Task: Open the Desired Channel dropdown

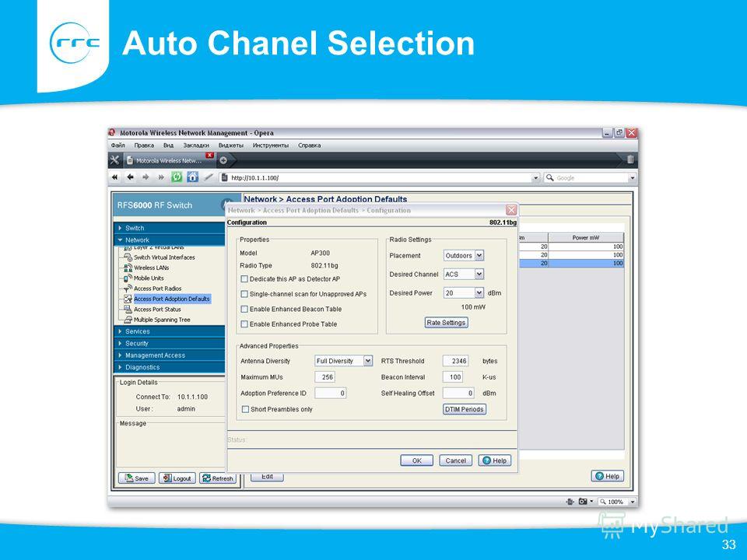Action: [479, 275]
